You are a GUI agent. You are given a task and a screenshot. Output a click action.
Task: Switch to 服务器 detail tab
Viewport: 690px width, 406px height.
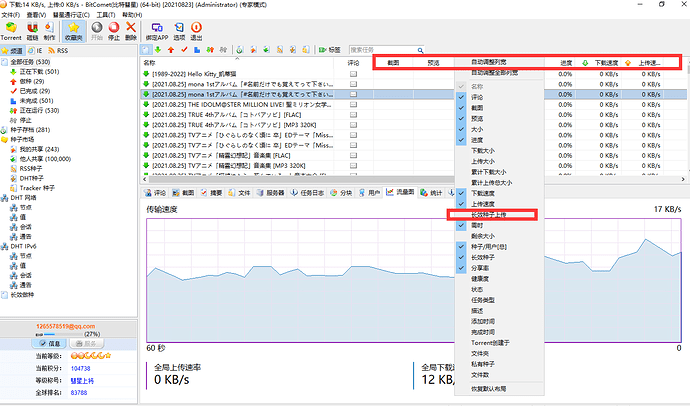(x=271, y=193)
